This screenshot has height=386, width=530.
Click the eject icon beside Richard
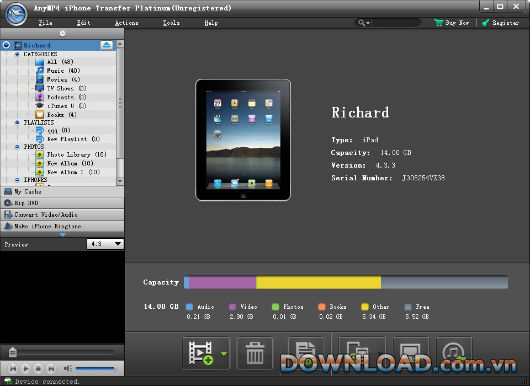tap(106, 45)
